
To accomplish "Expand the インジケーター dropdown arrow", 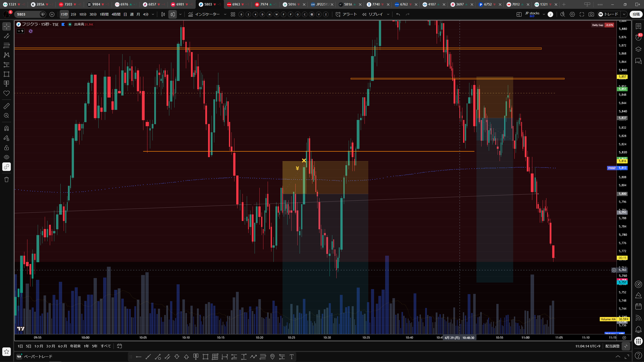I will pyautogui.click(x=225, y=14).
